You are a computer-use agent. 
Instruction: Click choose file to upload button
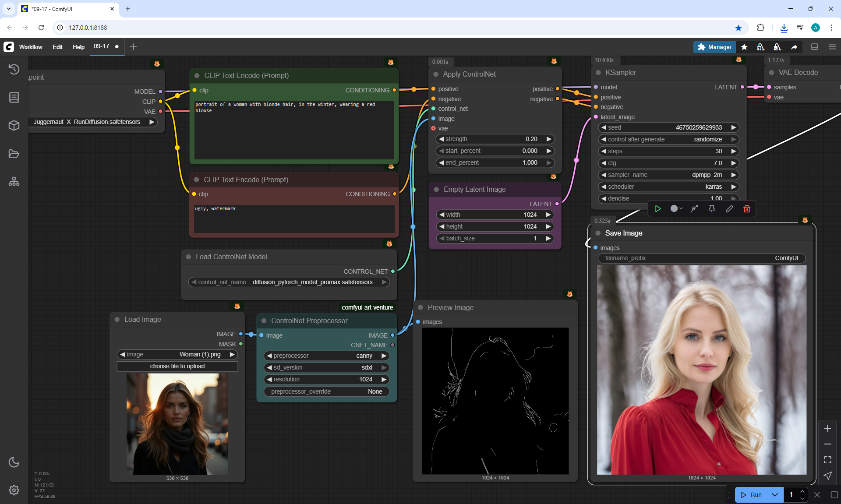tap(177, 366)
